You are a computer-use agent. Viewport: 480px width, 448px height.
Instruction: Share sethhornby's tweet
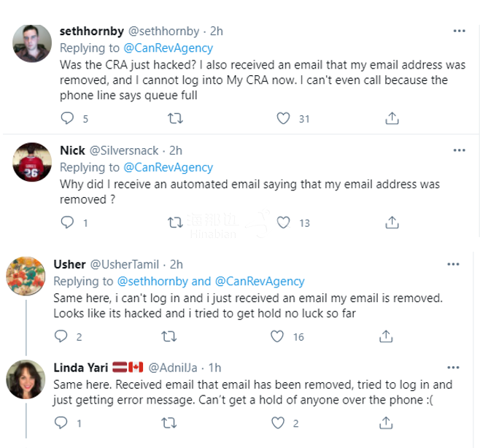[x=392, y=118]
